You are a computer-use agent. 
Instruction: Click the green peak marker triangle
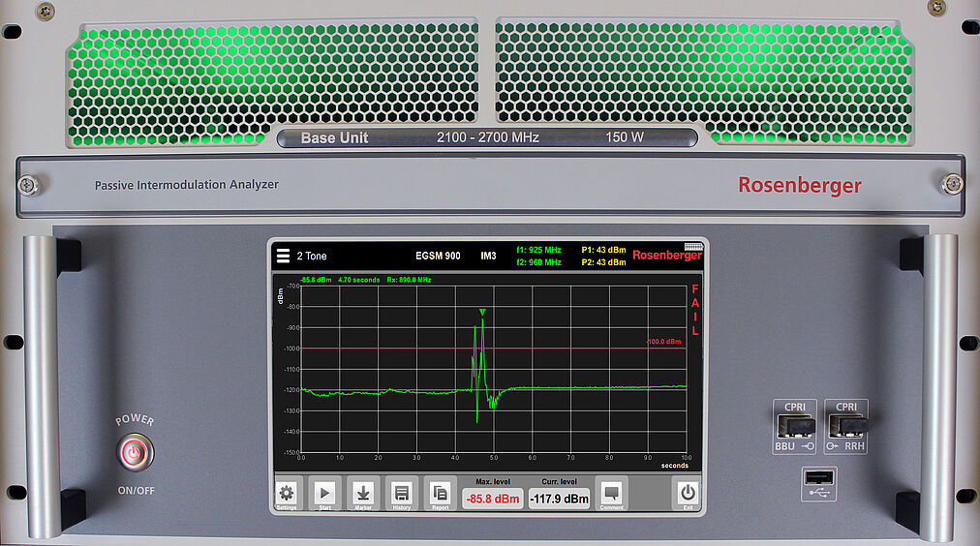(x=482, y=312)
